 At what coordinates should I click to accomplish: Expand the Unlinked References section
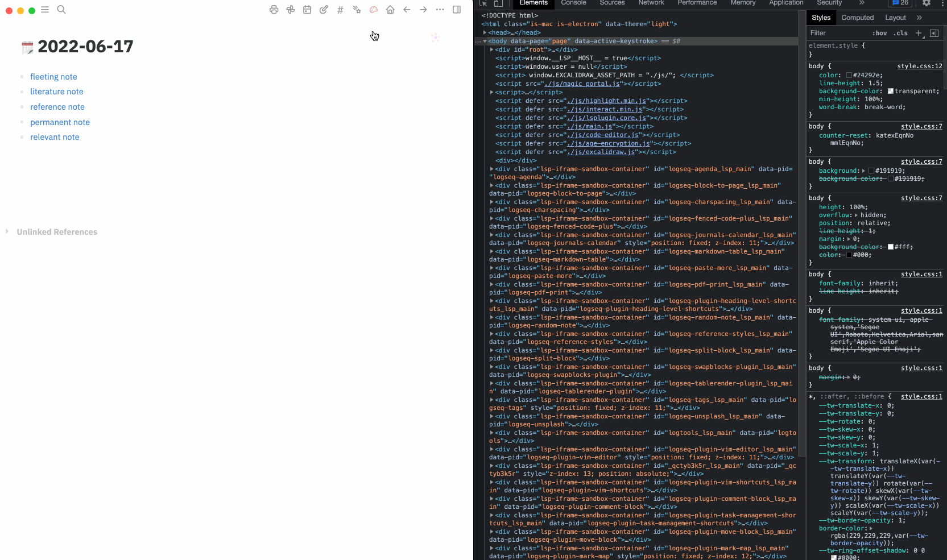(x=7, y=231)
